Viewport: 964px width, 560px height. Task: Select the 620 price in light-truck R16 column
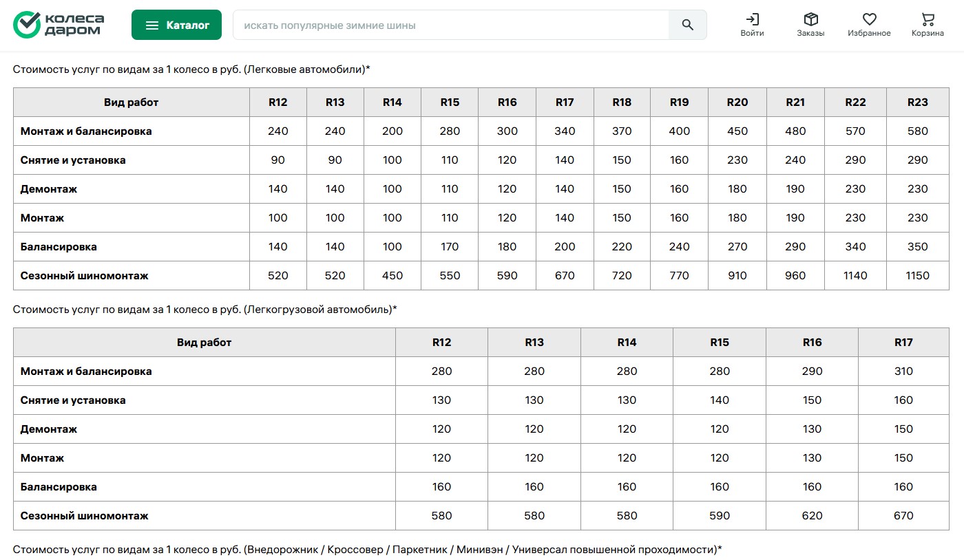(x=812, y=516)
